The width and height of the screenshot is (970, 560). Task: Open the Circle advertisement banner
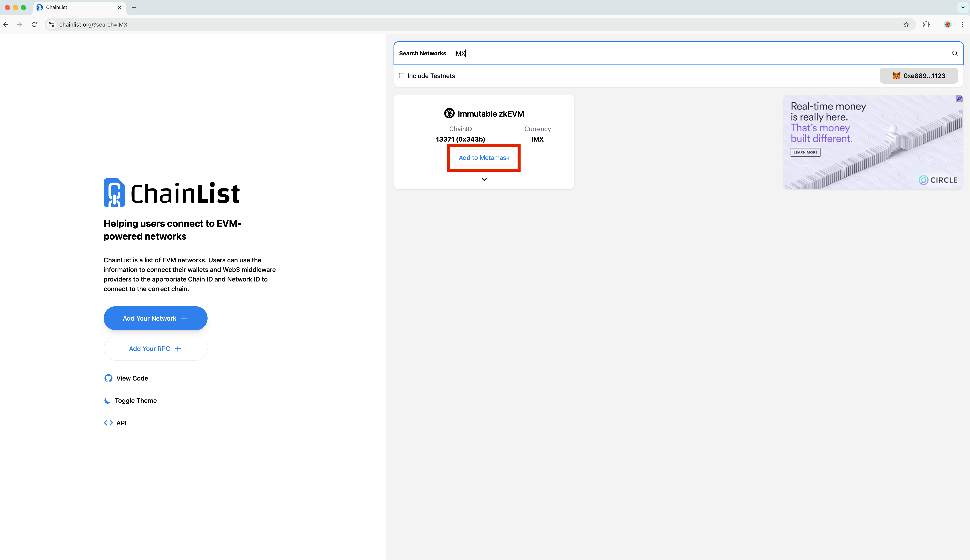coord(873,142)
